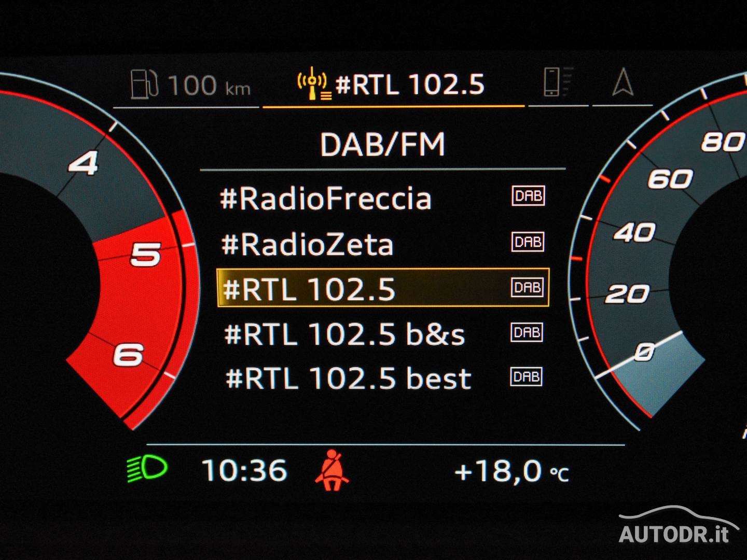The height and width of the screenshot is (560, 747).
Task: Open the navigation arrow icon
Action: point(622,83)
